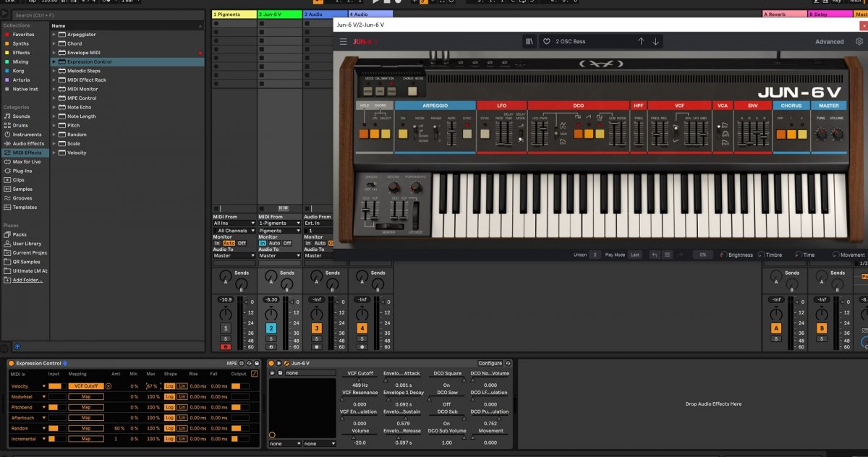This screenshot has height=457, width=868.
Task: Select Chorus I button on Jun-6 V
Action: (x=792, y=134)
